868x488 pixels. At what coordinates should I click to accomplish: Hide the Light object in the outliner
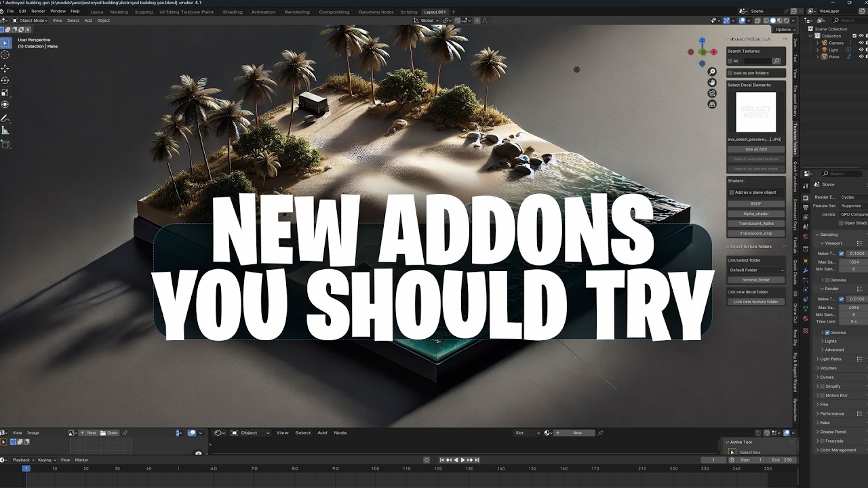point(861,49)
